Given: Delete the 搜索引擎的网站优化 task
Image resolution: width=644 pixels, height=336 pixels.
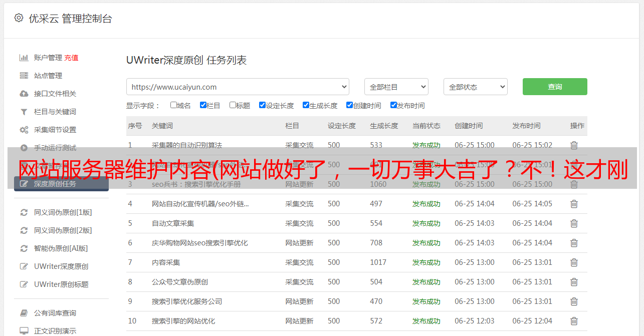Looking at the screenshot, I should pyautogui.click(x=574, y=321).
